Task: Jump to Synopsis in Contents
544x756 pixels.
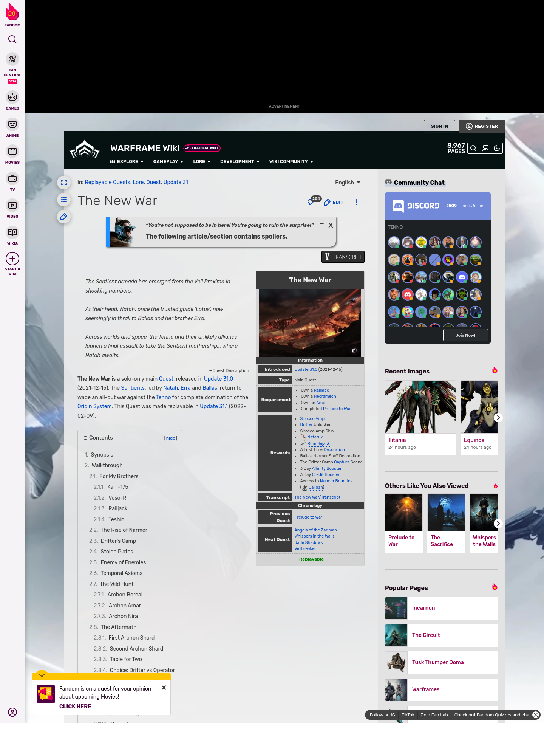Action: coord(102,455)
